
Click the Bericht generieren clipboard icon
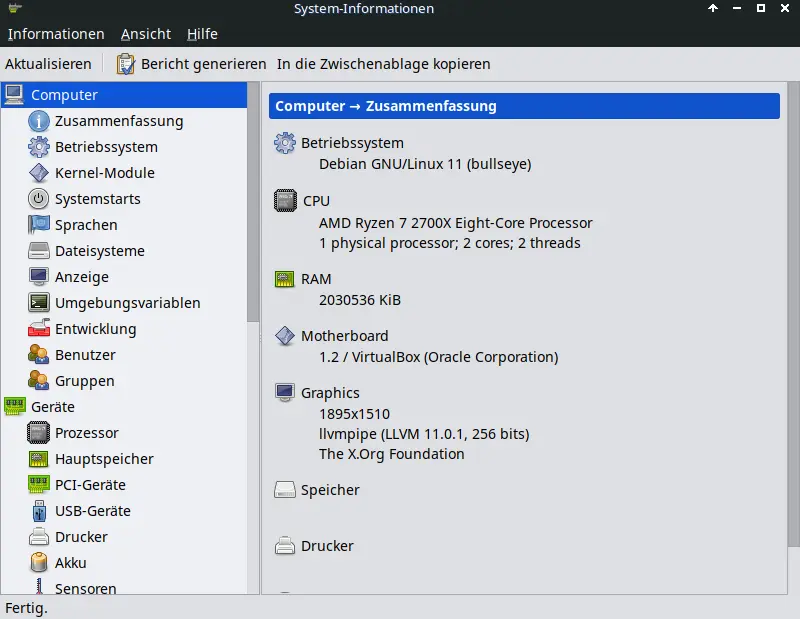pos(125,64)
